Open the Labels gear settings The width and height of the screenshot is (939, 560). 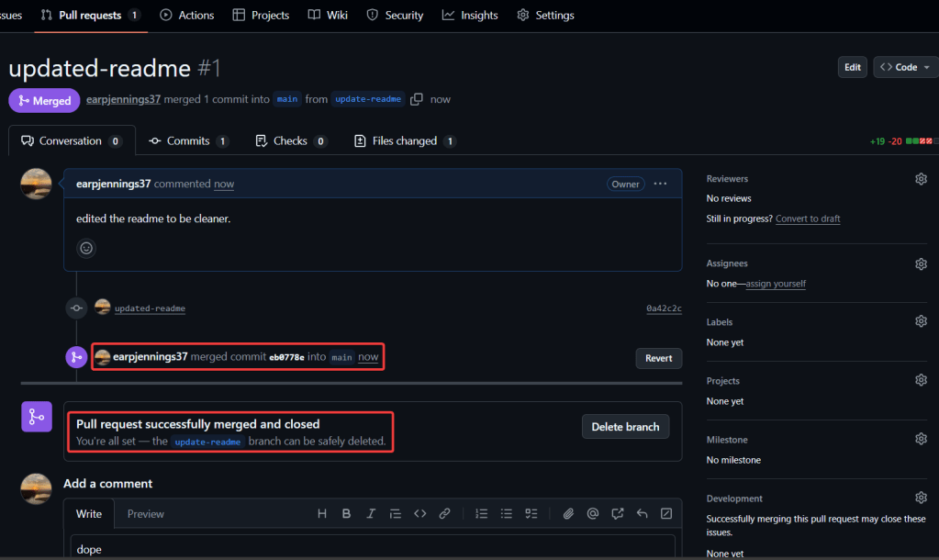[921, 322]
